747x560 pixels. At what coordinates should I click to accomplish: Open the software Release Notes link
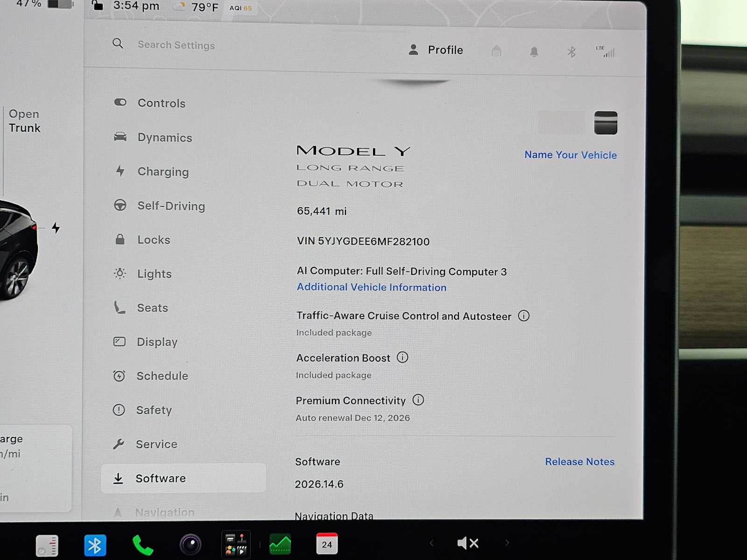[580, 462]
